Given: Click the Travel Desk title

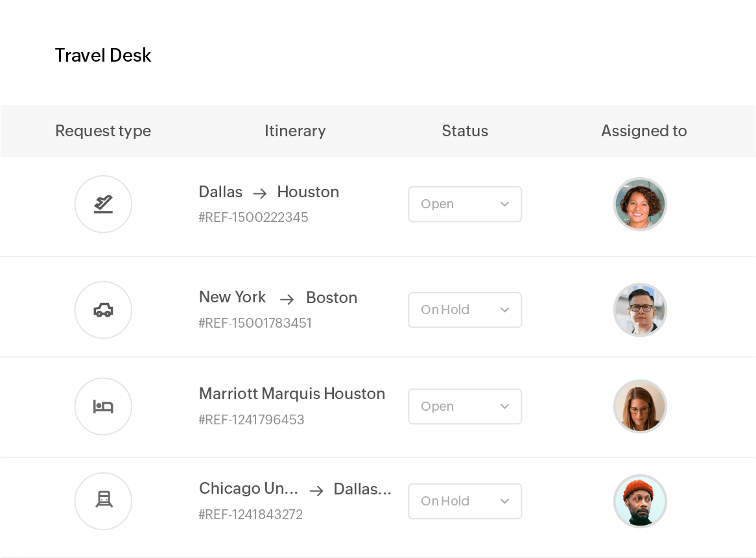Looking at the screenshot, I should 103,55.
